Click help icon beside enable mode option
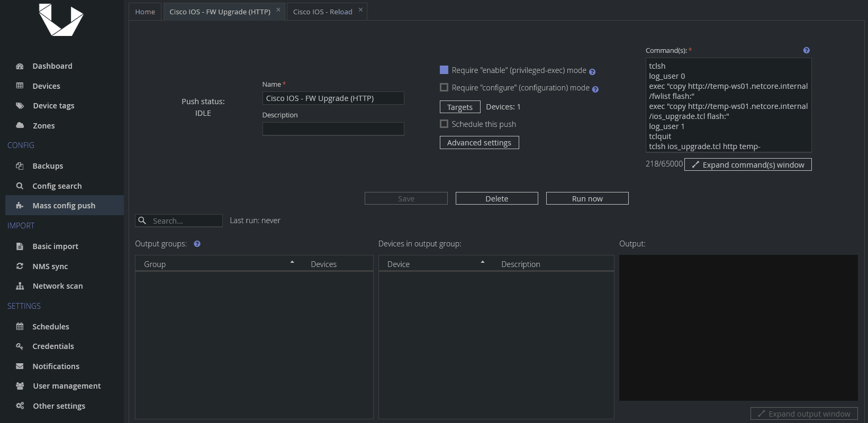 pos(592,72)
